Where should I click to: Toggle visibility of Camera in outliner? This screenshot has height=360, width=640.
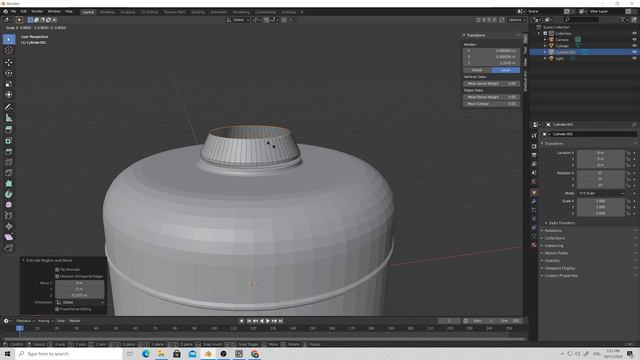(x=634, y=40)
